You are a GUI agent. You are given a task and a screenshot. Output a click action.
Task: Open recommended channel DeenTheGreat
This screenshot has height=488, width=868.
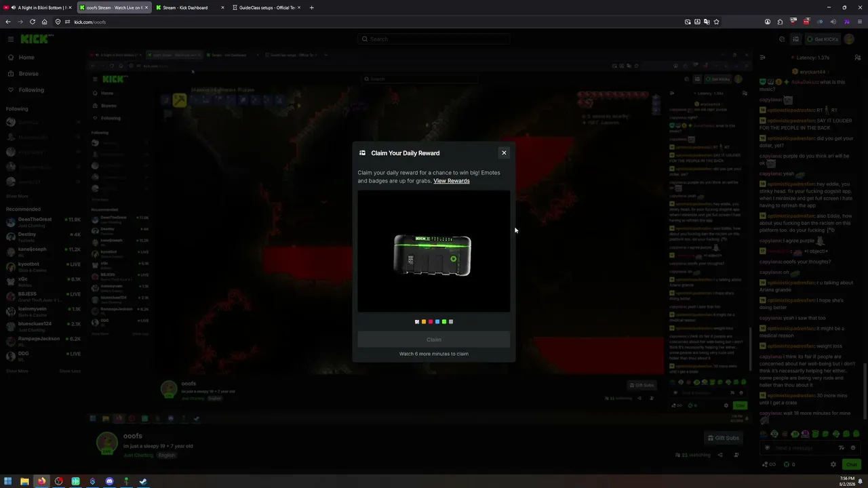point(43,221)
